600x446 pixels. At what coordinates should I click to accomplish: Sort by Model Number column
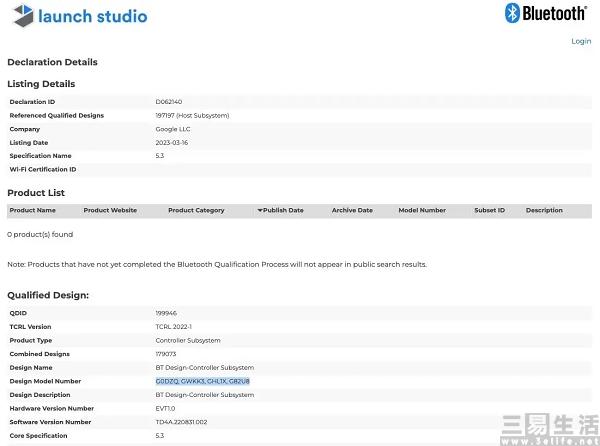[422, 210]
